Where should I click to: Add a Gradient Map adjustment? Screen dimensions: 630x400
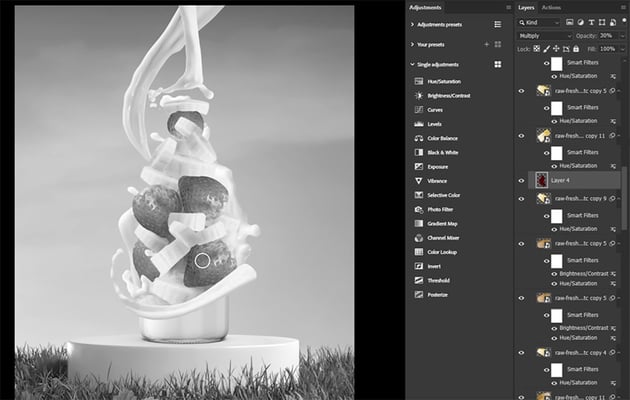[x=436, y=224]
